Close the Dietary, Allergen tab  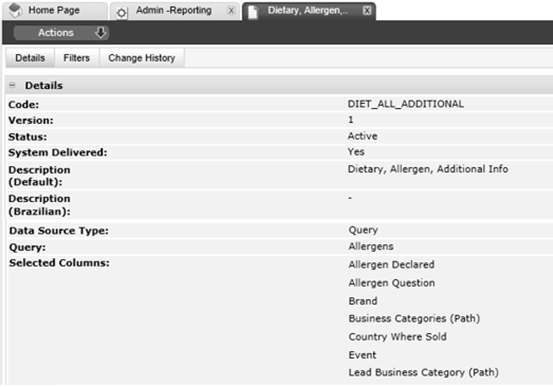click(x=367, y=11)
